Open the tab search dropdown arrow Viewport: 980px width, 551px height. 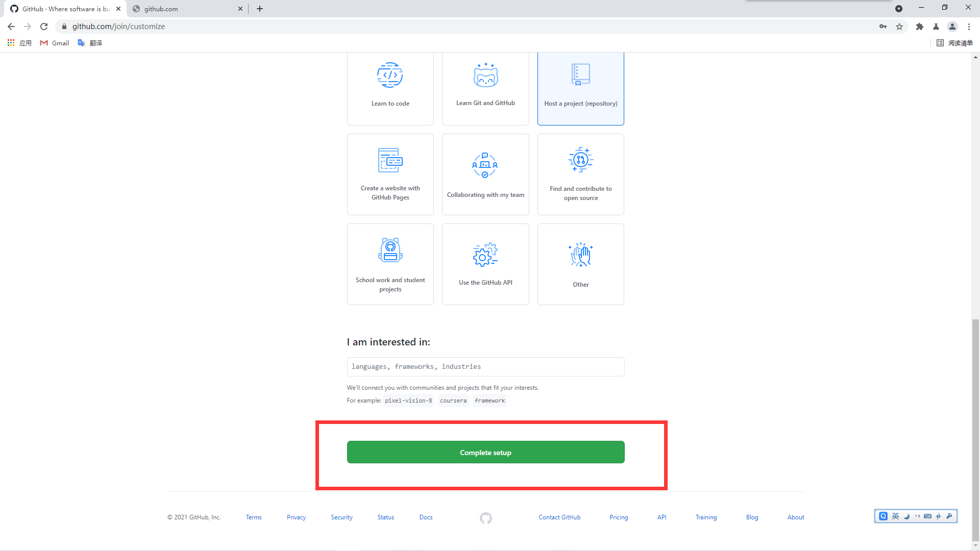(x=899, y=9)
